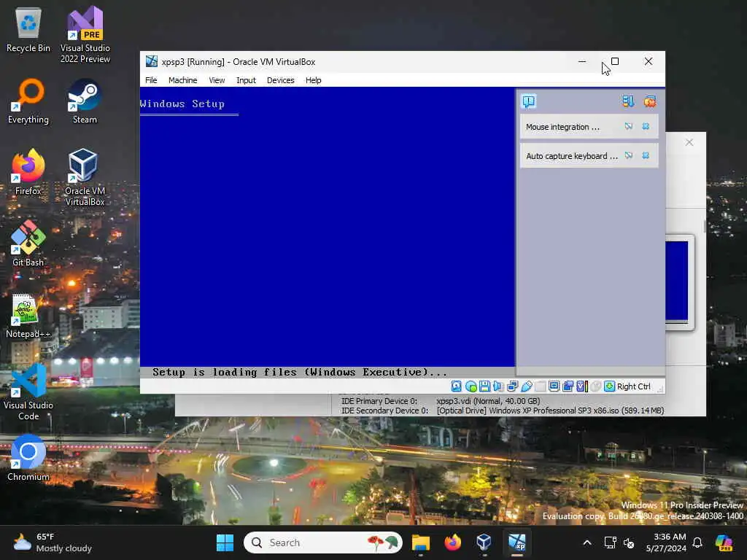Viewport: 747px width, 560px height.
Task: Click the floppy disk status bar icon
Action: (x=484, y=386)
